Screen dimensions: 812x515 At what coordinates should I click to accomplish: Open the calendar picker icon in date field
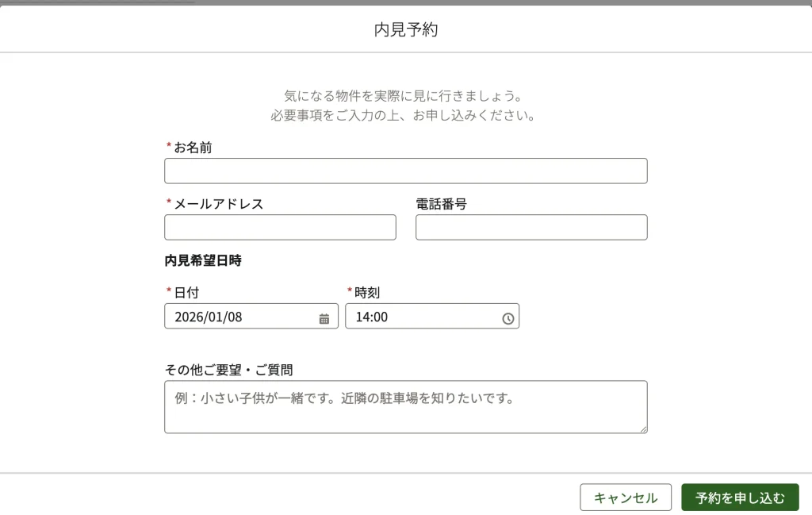(x=324, y=318)
